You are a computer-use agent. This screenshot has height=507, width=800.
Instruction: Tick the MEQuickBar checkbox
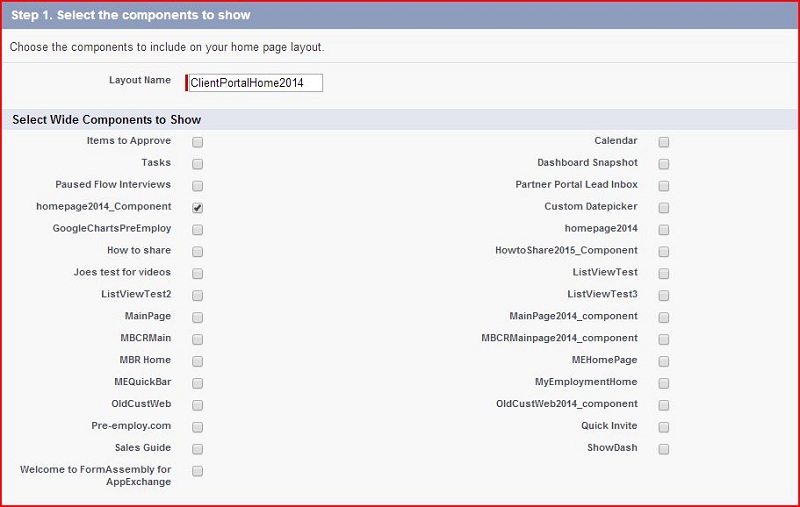[x=197, y=383]
